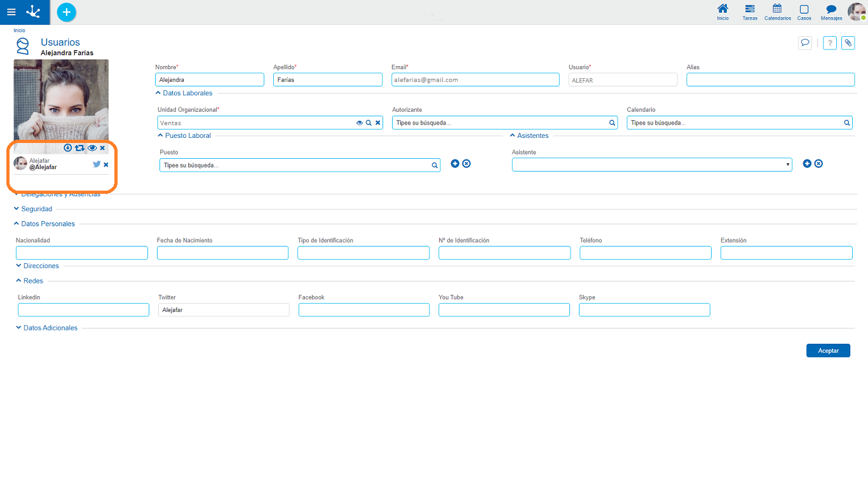Open the comments speech bubble icon
Viewport: 868px width, 488px height.
coord(805,43)
